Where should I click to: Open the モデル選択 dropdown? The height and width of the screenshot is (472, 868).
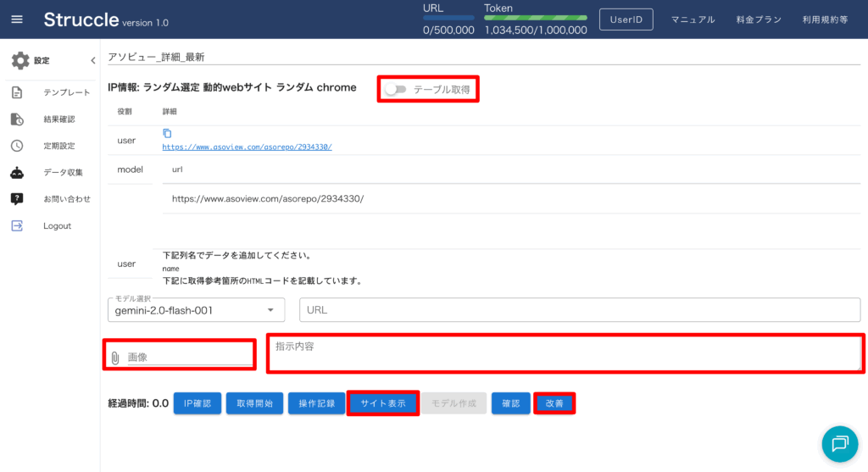click(197, 310)
